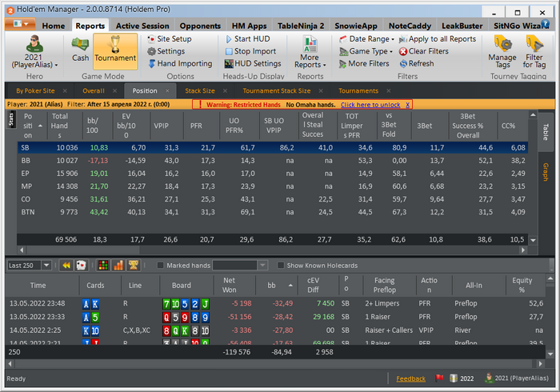
Task: Switch to By Poker Site report tab
Action: click(35, 90)
